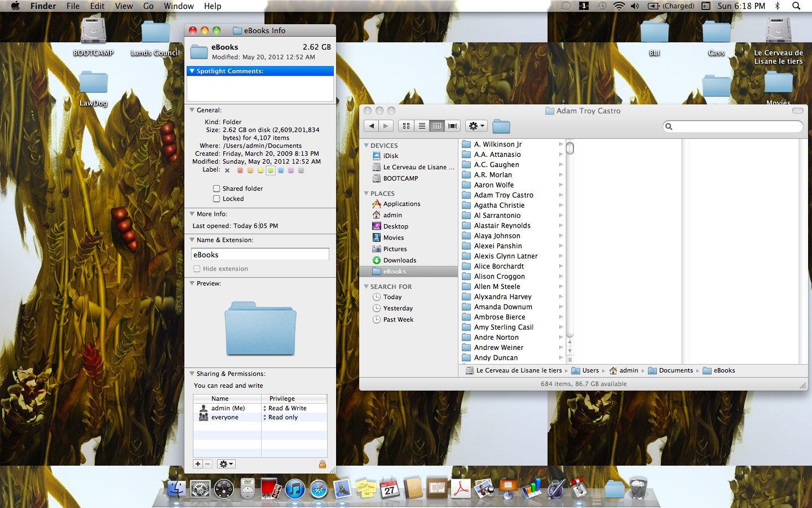Open the Trash in the Dock
This screenshot has height=508, width=812.
pos(638,489)
